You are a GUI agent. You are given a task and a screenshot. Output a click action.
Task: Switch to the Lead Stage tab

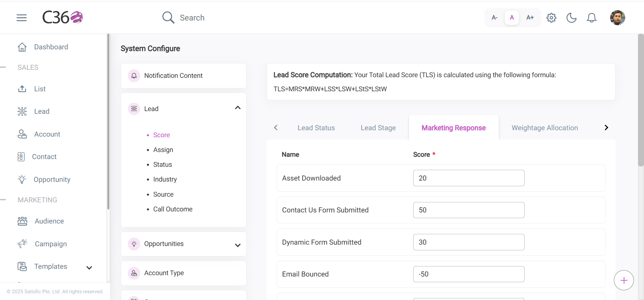coord(378,128)
